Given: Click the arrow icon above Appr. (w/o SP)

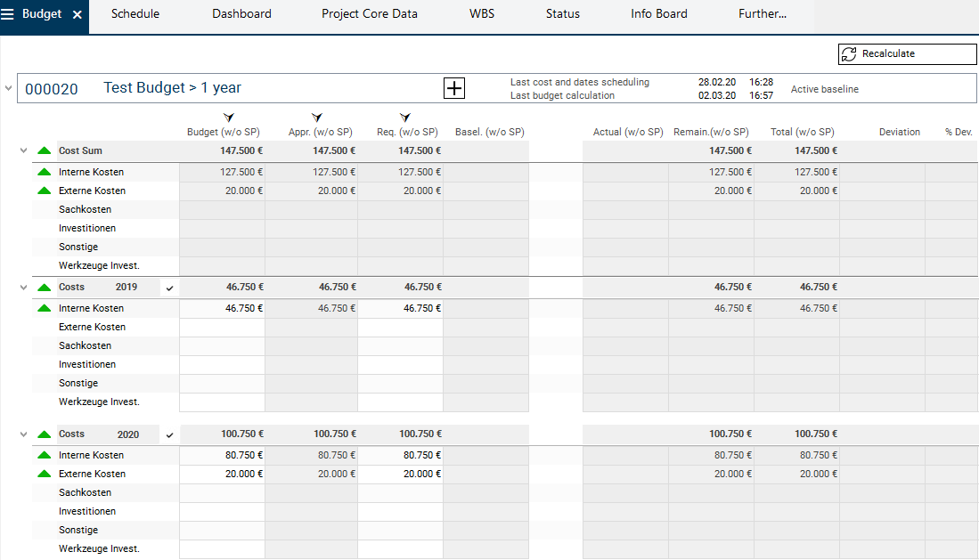Looking at the screenshot, I should (x=317, y=118).
